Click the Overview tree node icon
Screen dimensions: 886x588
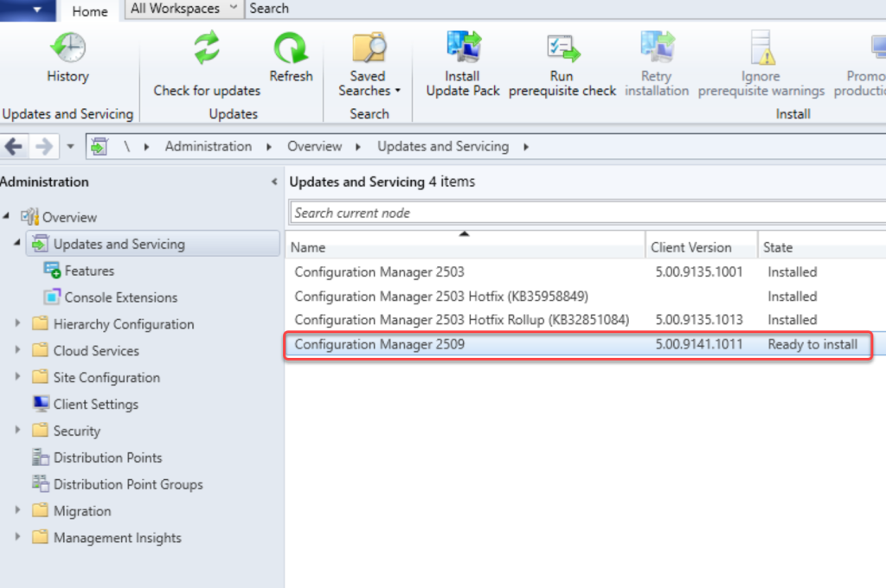(30, 217)
